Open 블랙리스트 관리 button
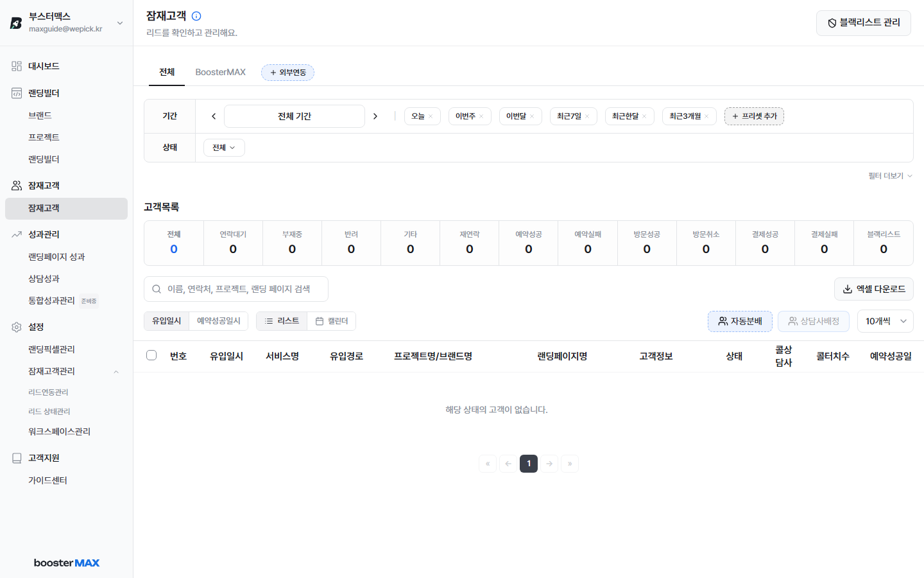924x578 pixels. [x=864, y=23]
